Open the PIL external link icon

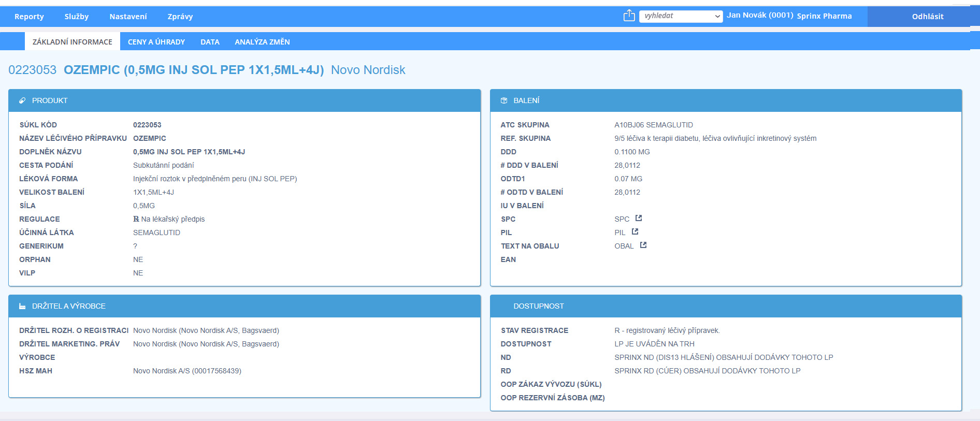tap(635, 231)
